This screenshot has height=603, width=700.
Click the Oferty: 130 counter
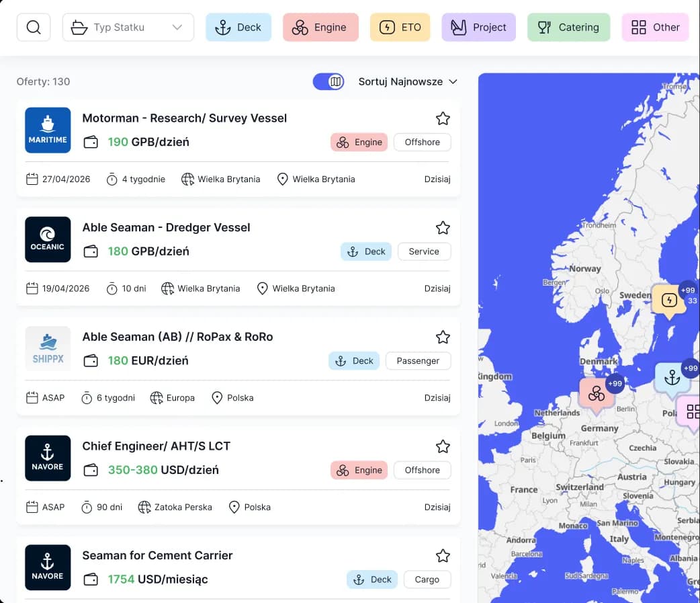tap(43, 82)
